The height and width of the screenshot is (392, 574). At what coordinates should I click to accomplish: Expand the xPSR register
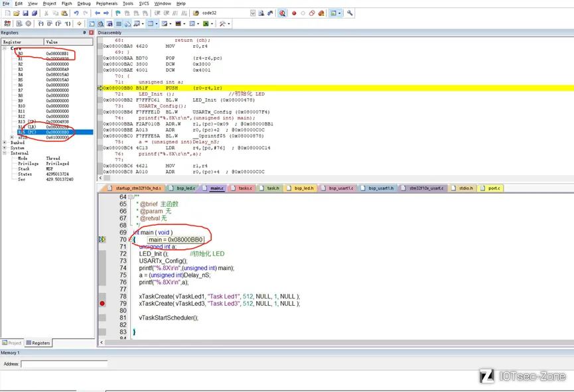(x=12, y=137)
